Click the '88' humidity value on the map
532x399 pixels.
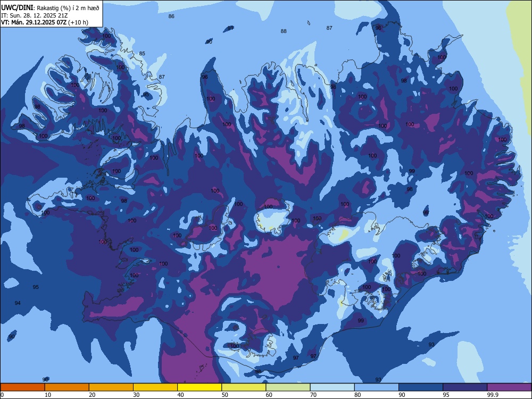(284, 31)
